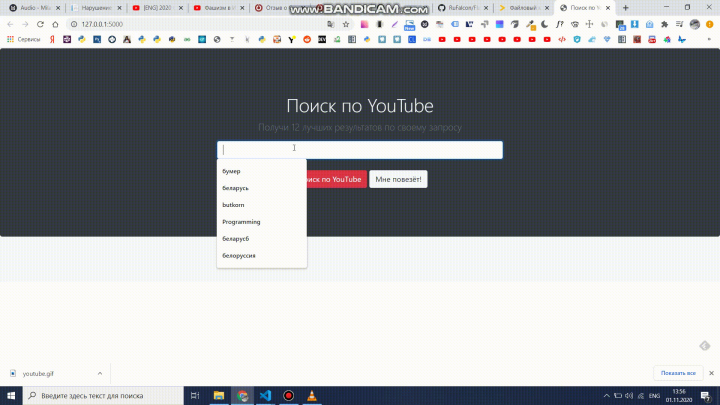
Task: Select suggestion Programming
Action: [262, 222]
